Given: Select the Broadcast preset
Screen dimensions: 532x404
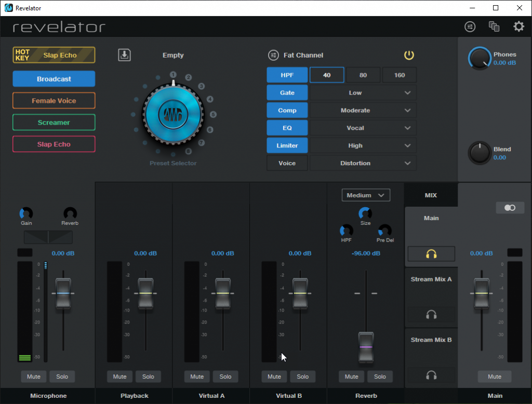Looking at the screenshot, I should pos(54,79).
